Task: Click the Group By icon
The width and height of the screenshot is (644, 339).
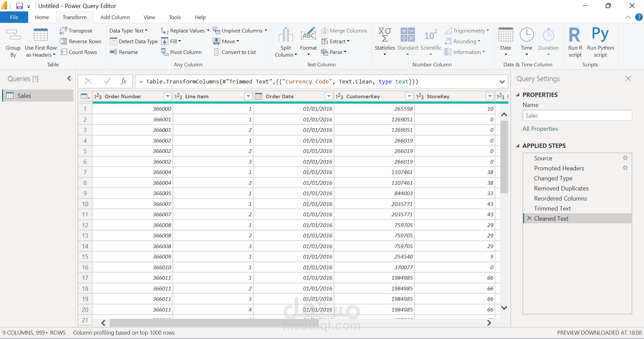Action: pyautogui.click(x=13, y=35)
